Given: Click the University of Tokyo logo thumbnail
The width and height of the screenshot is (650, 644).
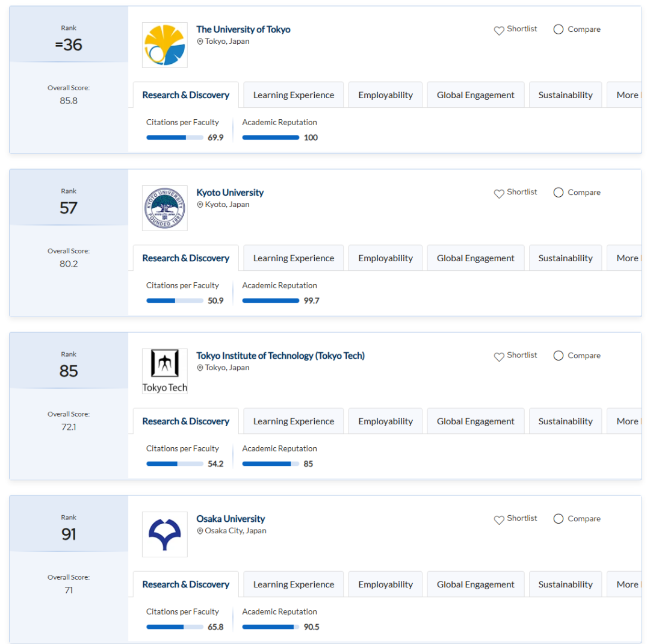Looking at the screenshot, I should pos(164,45).
